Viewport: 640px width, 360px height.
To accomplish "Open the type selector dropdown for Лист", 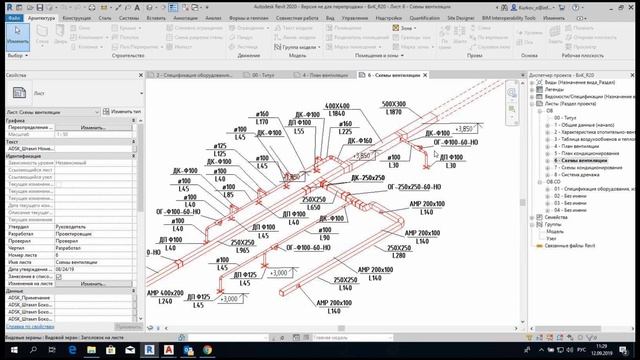I will coord(141,93).
